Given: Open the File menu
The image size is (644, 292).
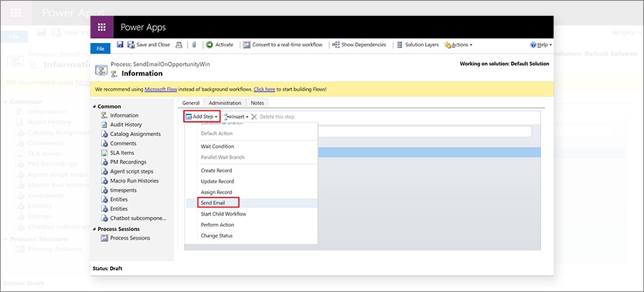Looking at the screenshot, I should point(100,49).
